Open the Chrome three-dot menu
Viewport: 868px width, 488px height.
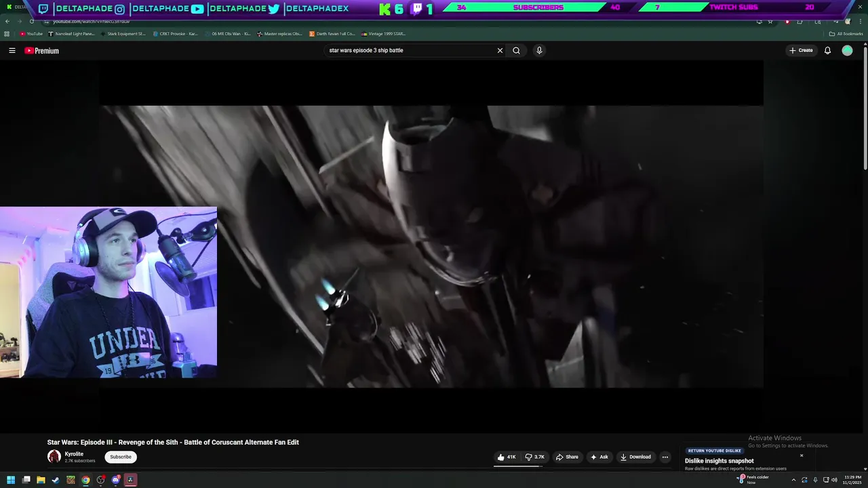coord(861,21)
